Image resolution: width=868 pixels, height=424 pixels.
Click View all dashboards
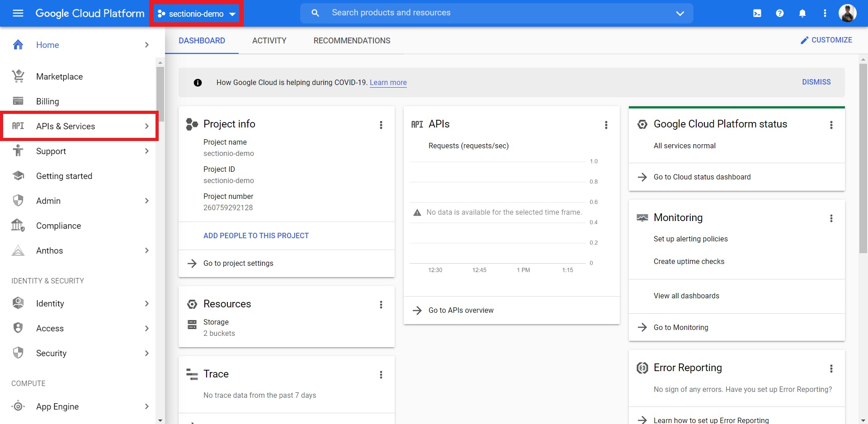[x=686, y=296]
